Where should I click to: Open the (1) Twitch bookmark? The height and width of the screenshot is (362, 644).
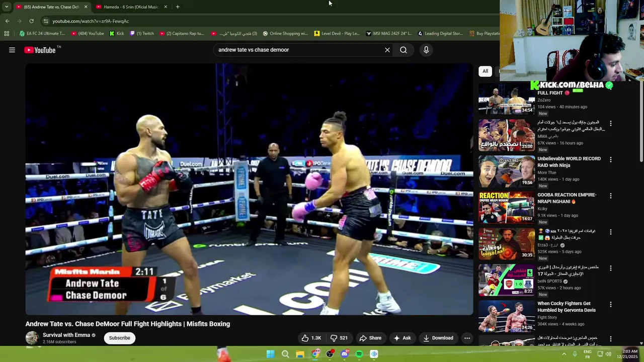pyautogui.click(x=142, y=34)
